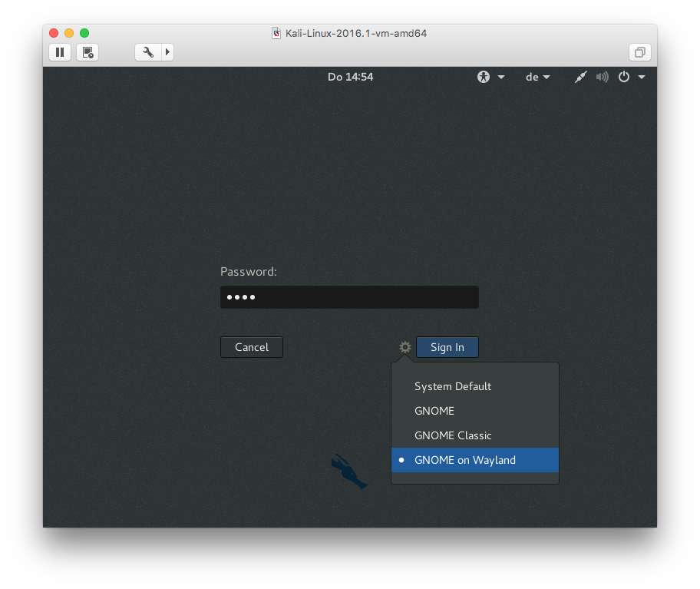This screenshot has width=700, height=589.
Task: Select GNOME on Wayland session
Action: click(475, 460)
